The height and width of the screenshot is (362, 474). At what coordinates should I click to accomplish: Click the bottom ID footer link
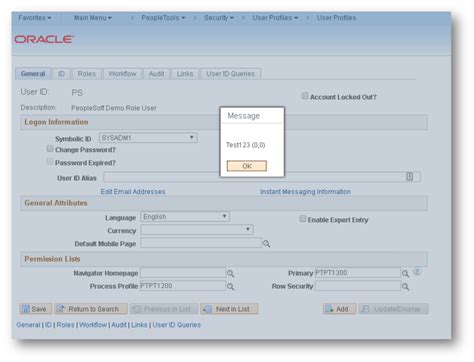[49, 325]
